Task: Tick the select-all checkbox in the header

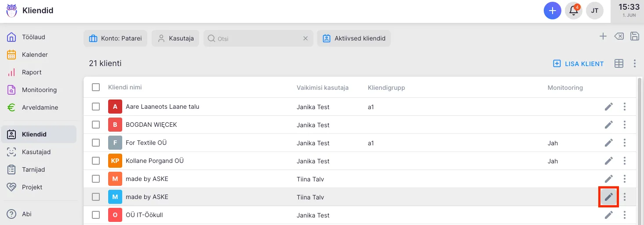Action: [x=96, y=87]
